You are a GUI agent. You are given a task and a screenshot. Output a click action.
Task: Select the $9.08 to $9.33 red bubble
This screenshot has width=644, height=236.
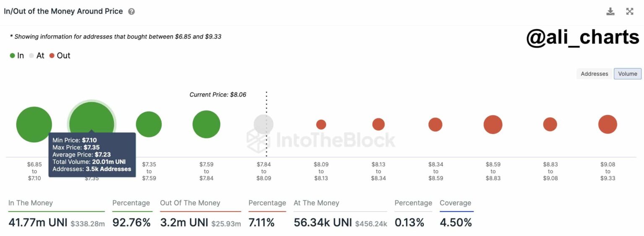[x=608, y=124]
